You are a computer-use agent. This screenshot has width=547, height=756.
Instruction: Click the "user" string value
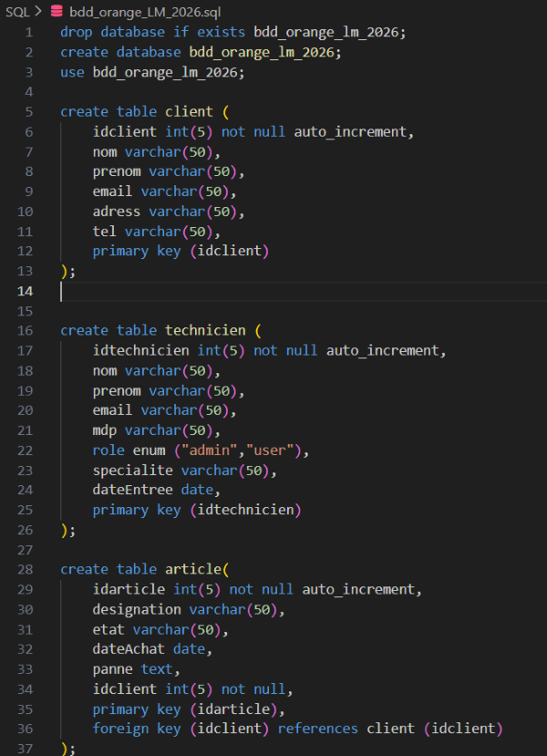click(270, 450)
